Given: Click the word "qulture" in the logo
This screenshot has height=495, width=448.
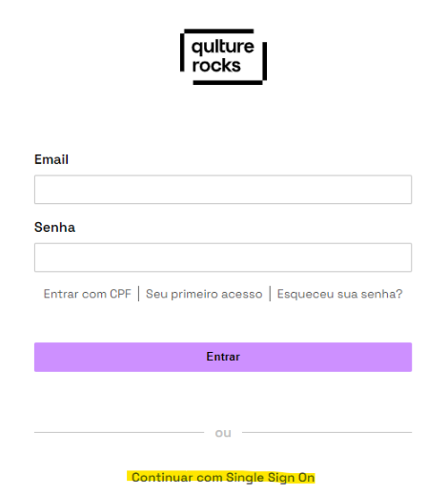Looking at the screenshot, I should click(223, 47).
